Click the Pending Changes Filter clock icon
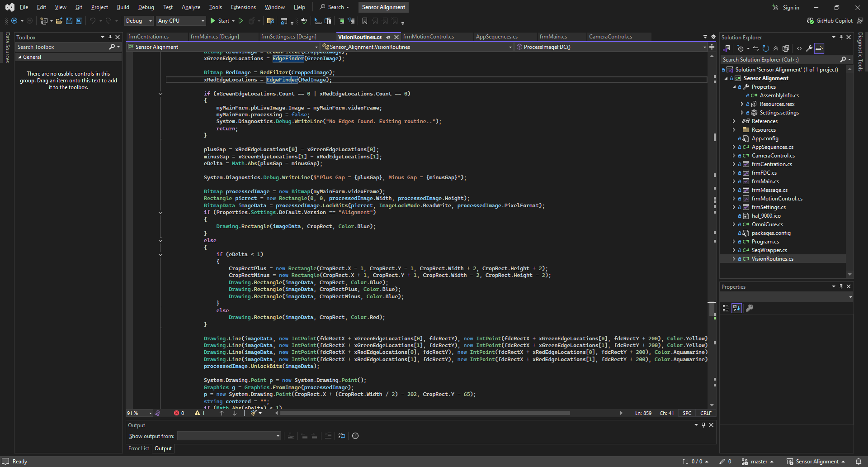868x467 pixels. click(x=741, y=48)
